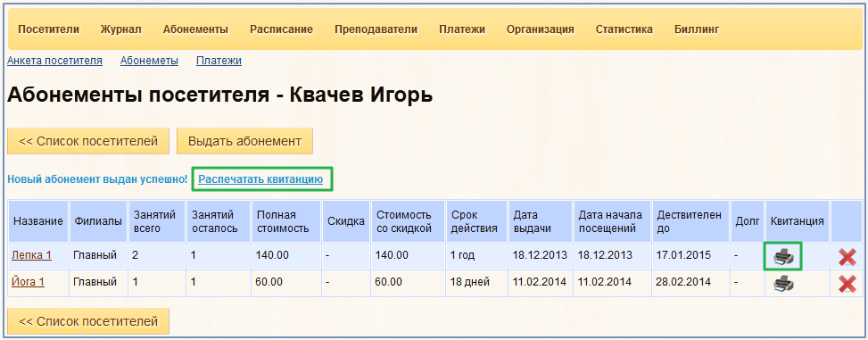Click the Филиалы column header
868x340 pixels.
[98, 221]
